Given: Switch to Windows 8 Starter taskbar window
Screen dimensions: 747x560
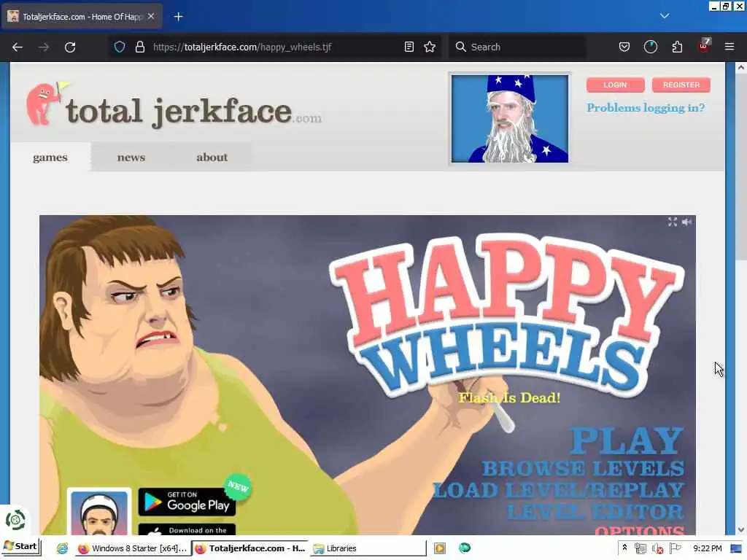Looking at the screenshot, I should point(133,548).
